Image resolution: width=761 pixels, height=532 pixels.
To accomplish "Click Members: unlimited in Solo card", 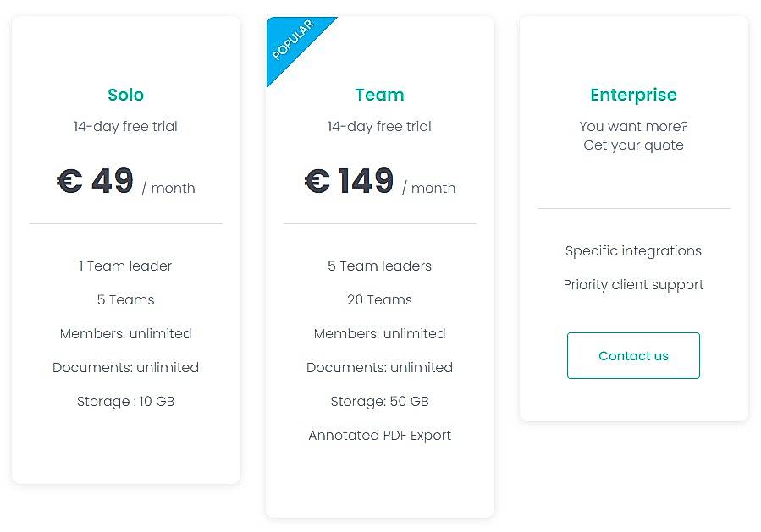I will 125,333.
